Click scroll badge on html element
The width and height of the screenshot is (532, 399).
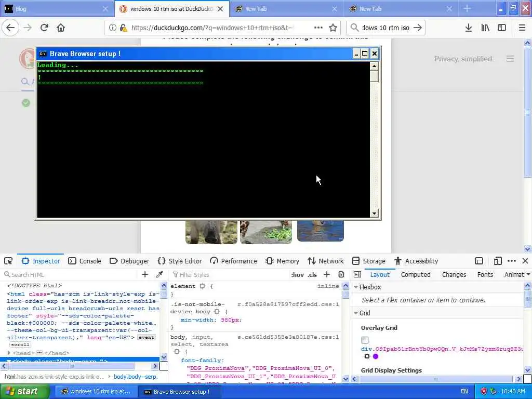tap(20, 344)
